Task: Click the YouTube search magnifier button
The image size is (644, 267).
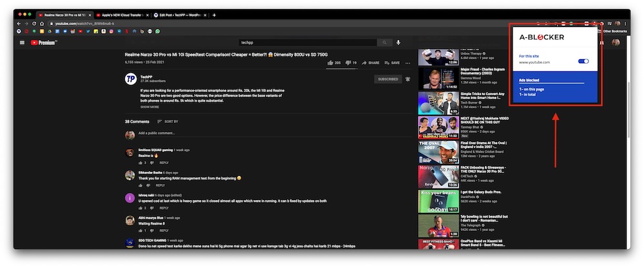Action: coord(384,42)
